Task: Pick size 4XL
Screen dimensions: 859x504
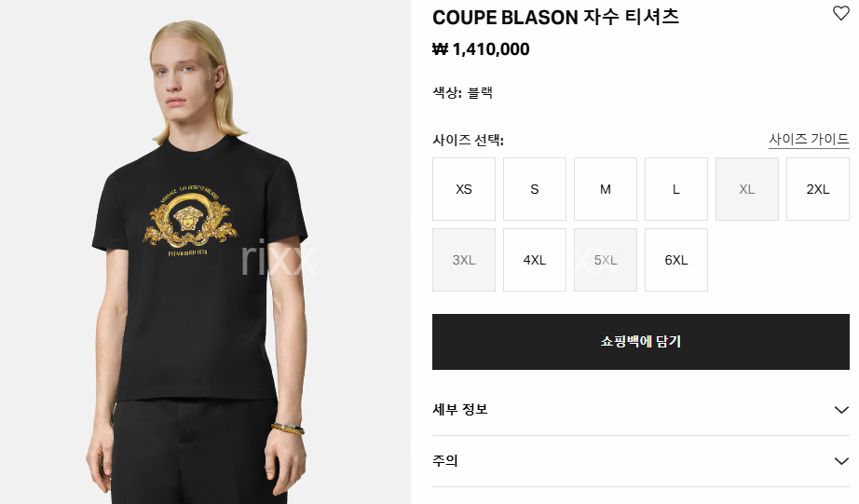Action: (534, 260)
